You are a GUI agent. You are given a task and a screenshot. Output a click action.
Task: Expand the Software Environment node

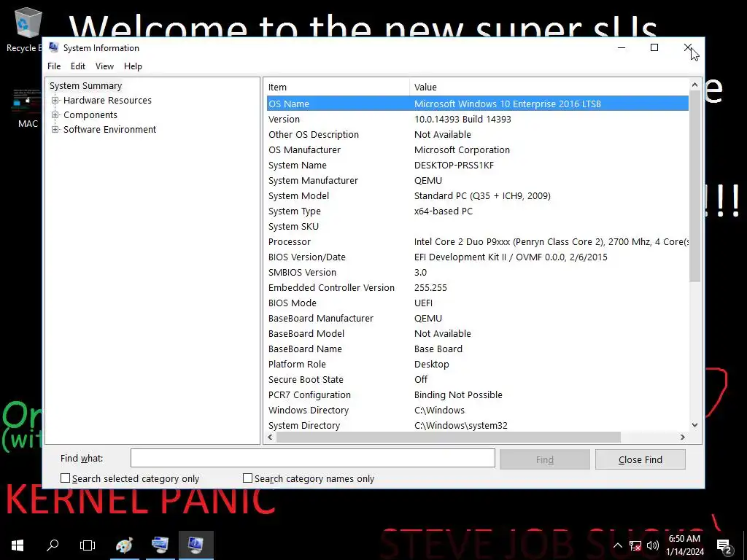(55, 130)
